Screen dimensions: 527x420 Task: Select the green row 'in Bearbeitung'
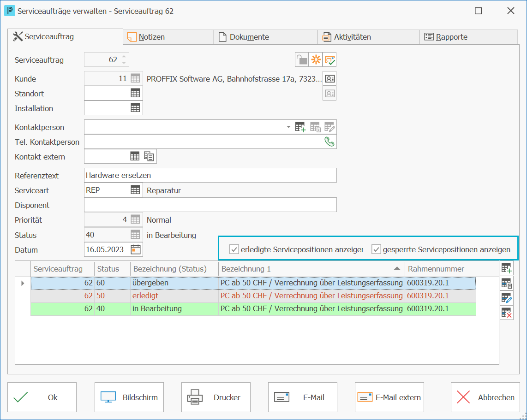click(x=253, y=309)
